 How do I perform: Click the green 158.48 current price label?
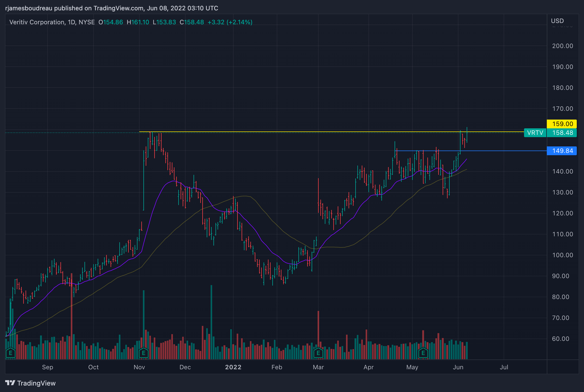[562, 133]
